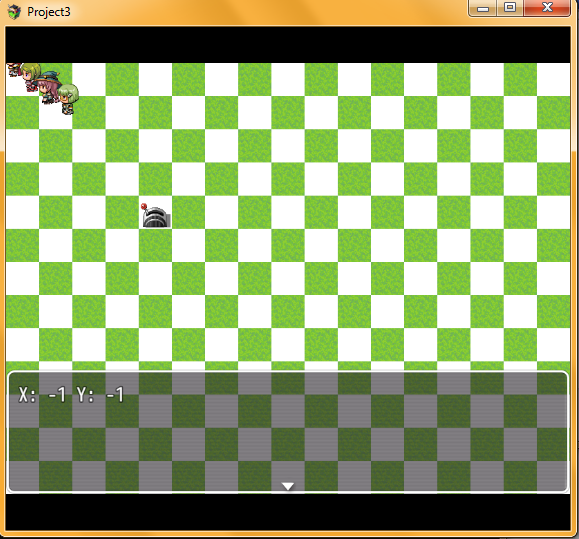This screenshot has width=579, height=539.
Task: Click the lever switch on the map
Action: (155, 215)
